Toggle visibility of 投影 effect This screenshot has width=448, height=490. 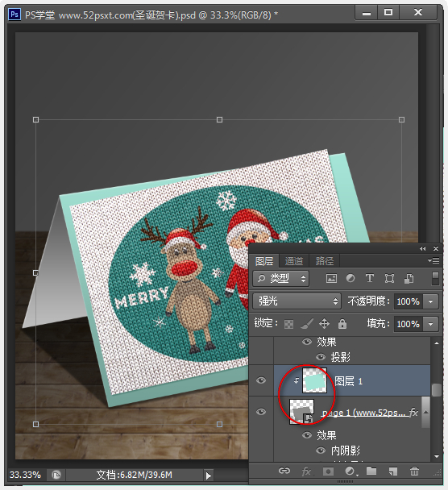coord(321,357)
